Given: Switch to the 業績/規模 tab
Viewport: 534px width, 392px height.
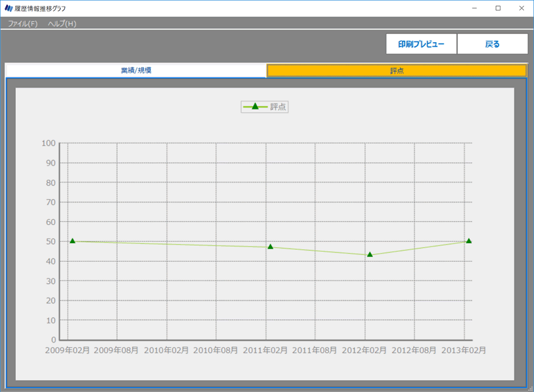Looking at the screenshot, I should [136, 71].
